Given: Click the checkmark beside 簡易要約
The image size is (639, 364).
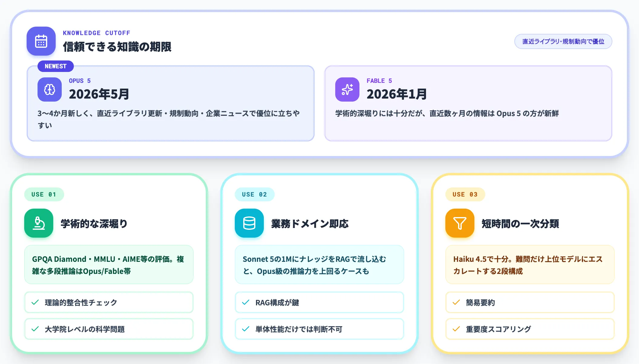Looking at the screenshot, I should click(456, 302).
